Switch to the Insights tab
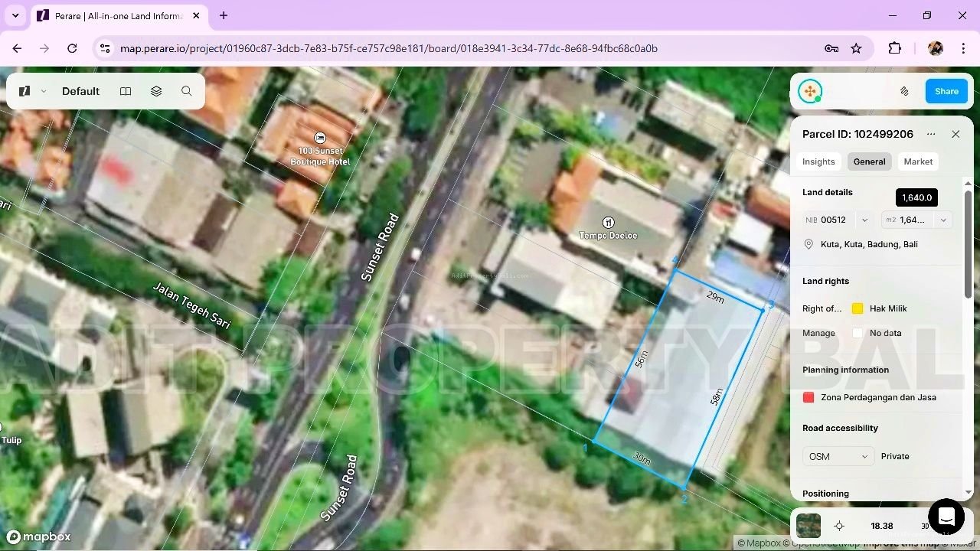The height and width of the screenshot is (551, 980). click(x=818, y=161)
